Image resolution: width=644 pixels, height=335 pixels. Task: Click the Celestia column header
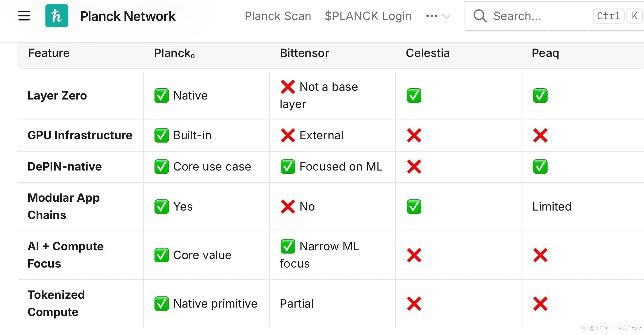tap(428, 53)
